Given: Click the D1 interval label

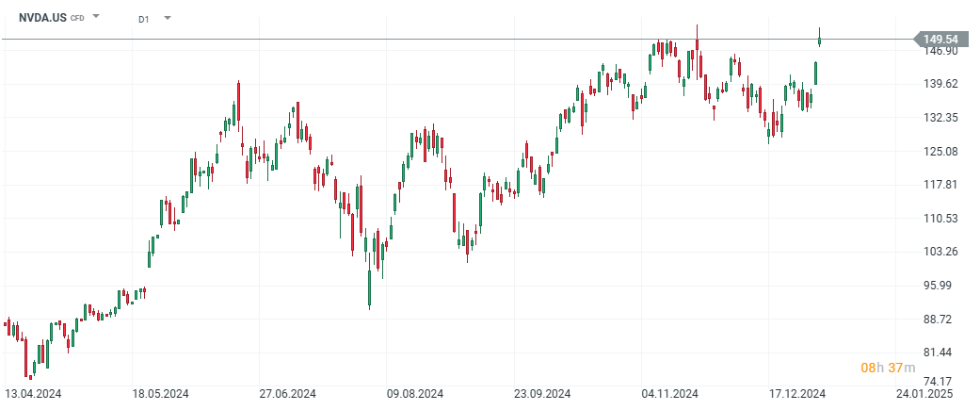Looking at the screenshot, I should [x=143, y=18].
